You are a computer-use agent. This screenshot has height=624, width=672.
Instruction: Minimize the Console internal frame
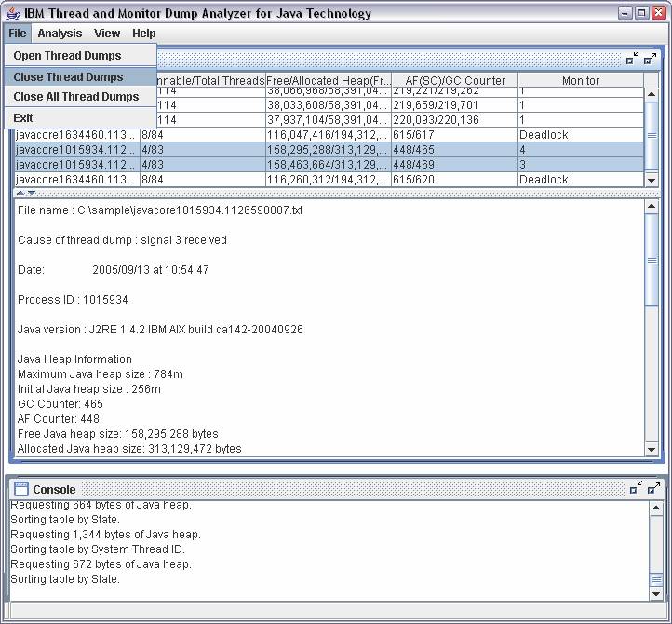[x=635, y=488]
